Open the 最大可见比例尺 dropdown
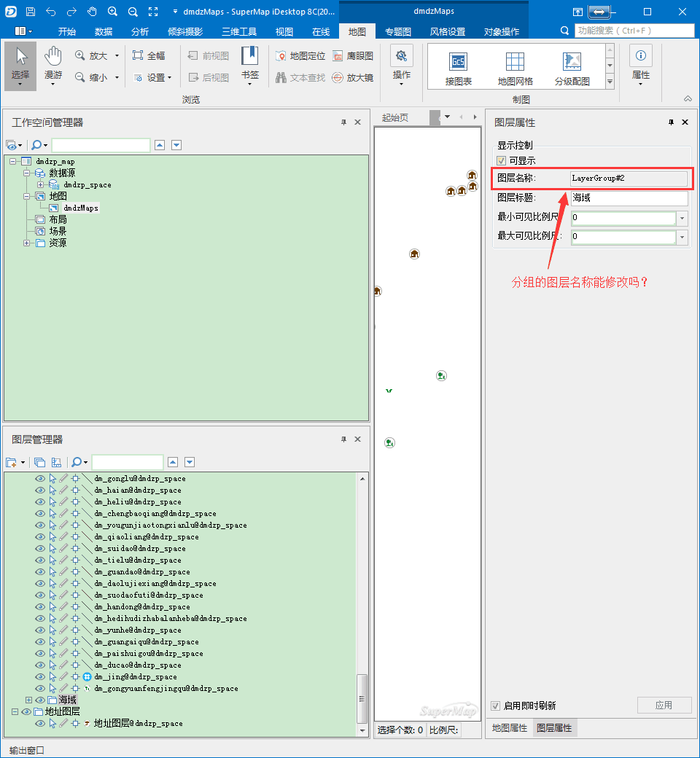 click(682, 237)
